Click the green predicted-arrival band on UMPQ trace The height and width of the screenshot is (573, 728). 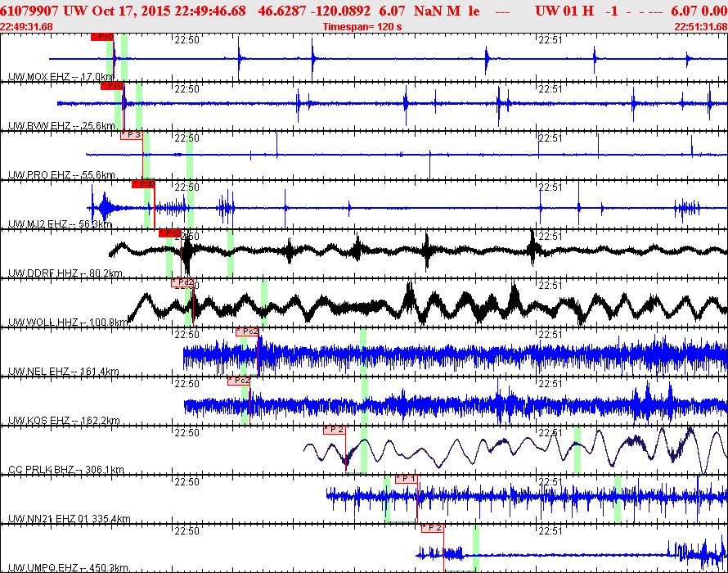pyautogui.click(x=476, y=548)
